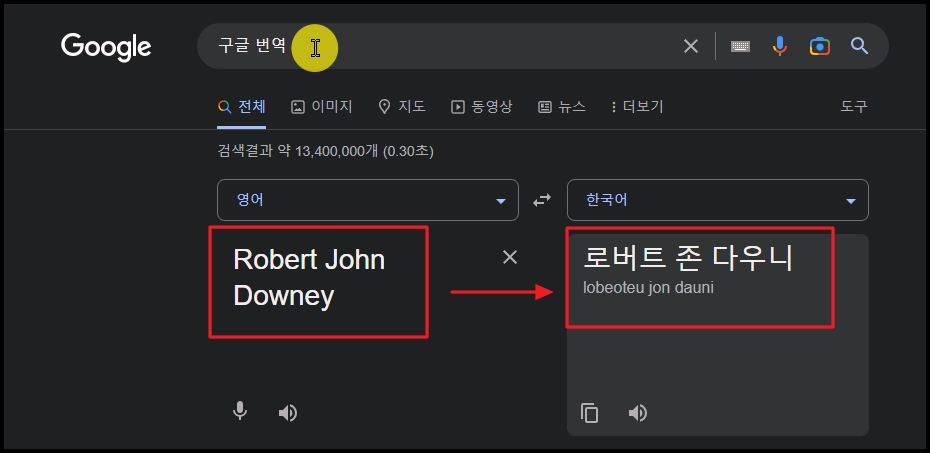Open the 지도 tab
Image resolution: width=930 pixels, height=453 pixels.
[x=402, y=107]
